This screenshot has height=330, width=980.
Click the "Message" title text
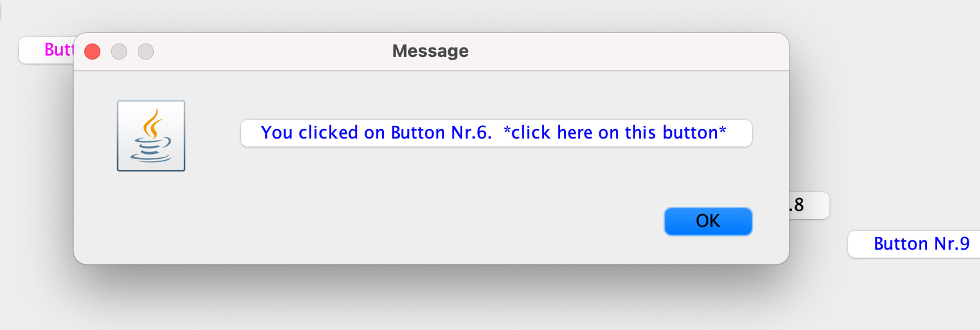click(x=430, y=51)
